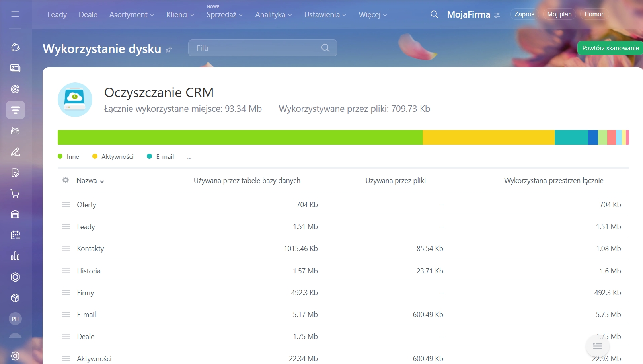Pin the Wykorzystanie dysku page
The width and height of the screenshot is (643, 364).
[x=169, y=49]
